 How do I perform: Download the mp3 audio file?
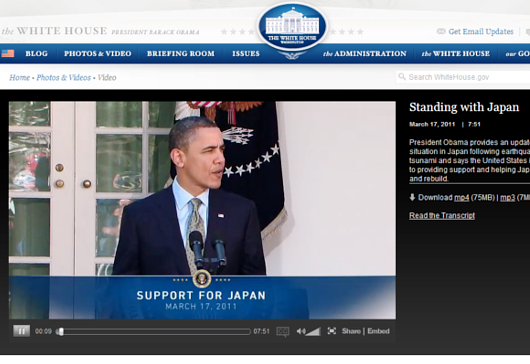(x=507, y=197)
